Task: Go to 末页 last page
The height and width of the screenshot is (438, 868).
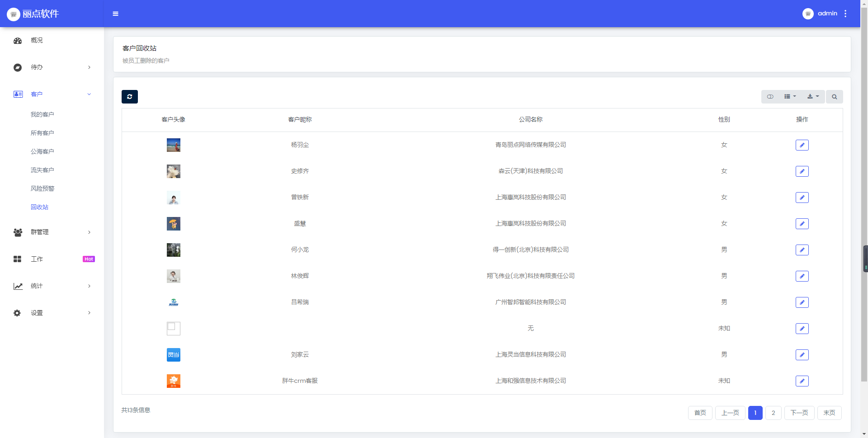Action: 830,413
